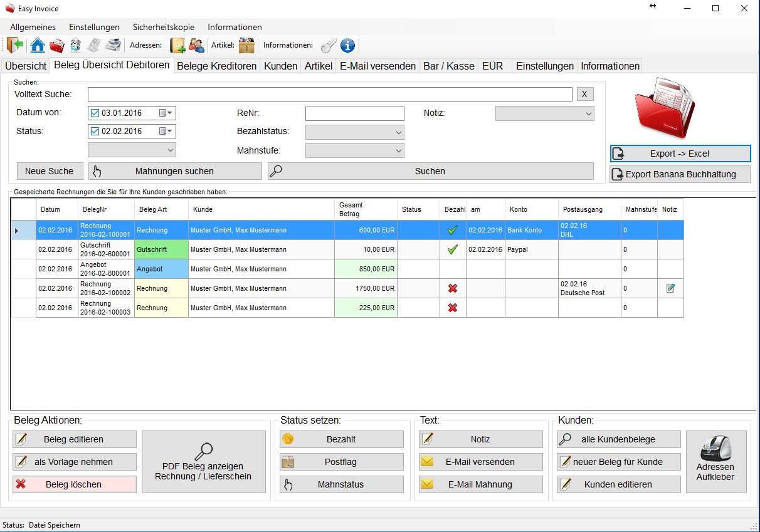Screen dimensions: 760x532
Task: Click the home house icon in toolbar
Action: coord(38,45)
